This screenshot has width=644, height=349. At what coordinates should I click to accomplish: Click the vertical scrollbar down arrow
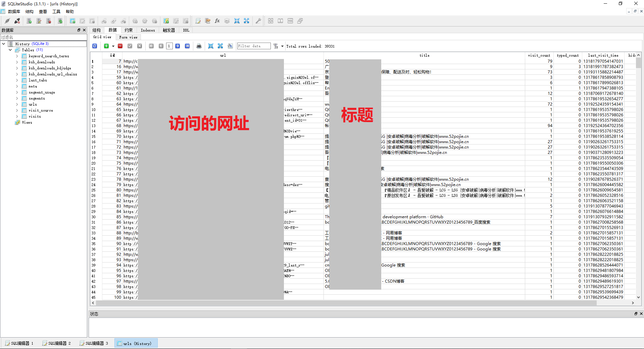pyautogui.click(x=638, y=297)
